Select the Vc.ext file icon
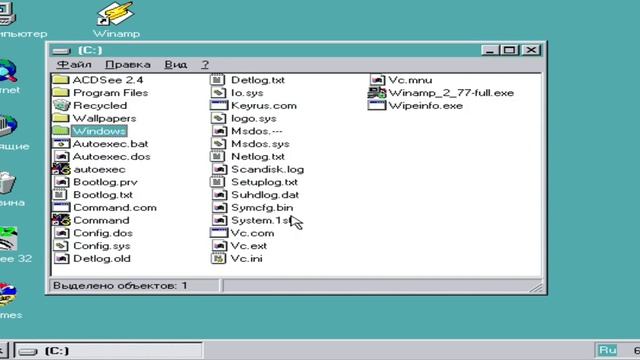 coord(219,246)
